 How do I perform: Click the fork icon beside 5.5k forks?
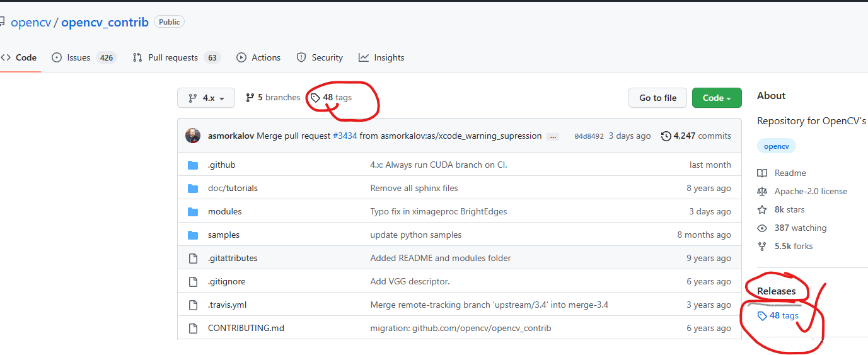762,246
